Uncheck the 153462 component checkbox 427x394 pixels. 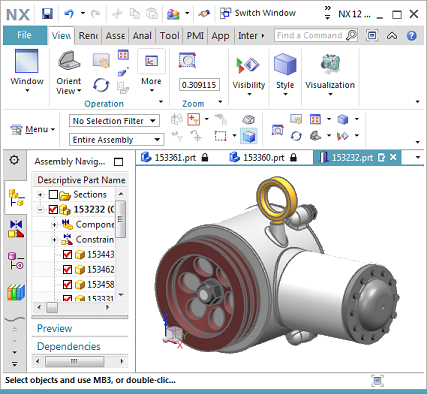pos(67,269)
